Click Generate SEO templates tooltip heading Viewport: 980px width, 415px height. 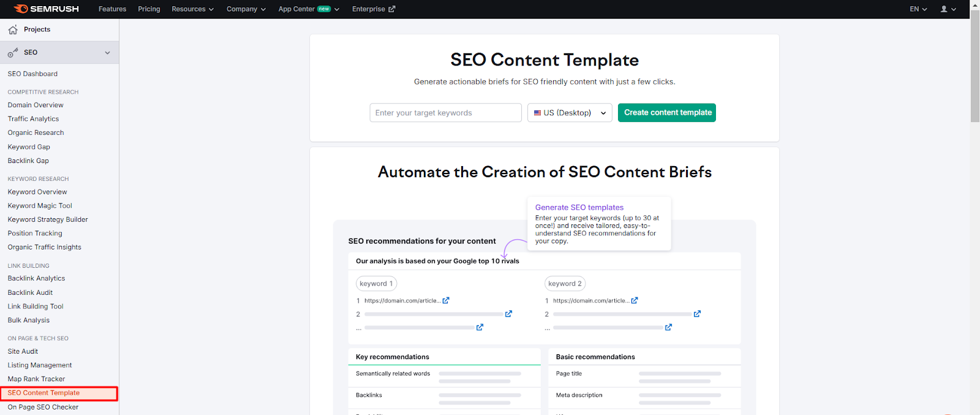(x=579, y=208)
